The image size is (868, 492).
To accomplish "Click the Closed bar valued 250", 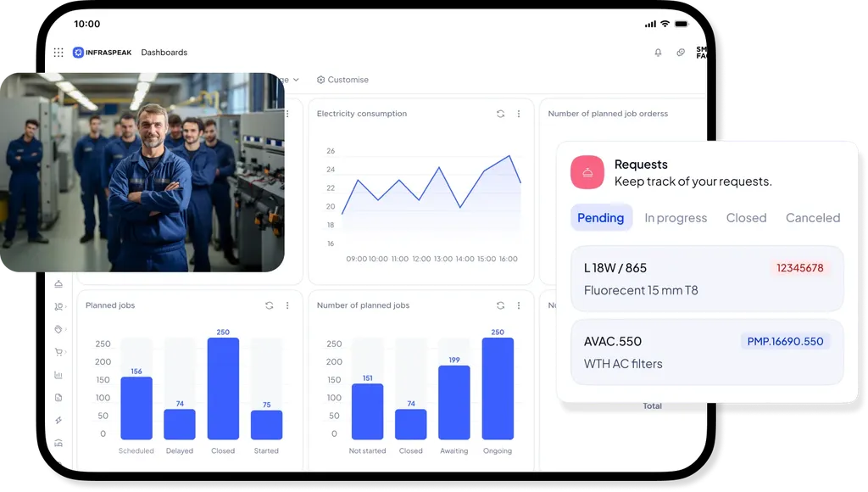I will click(223, 389).
